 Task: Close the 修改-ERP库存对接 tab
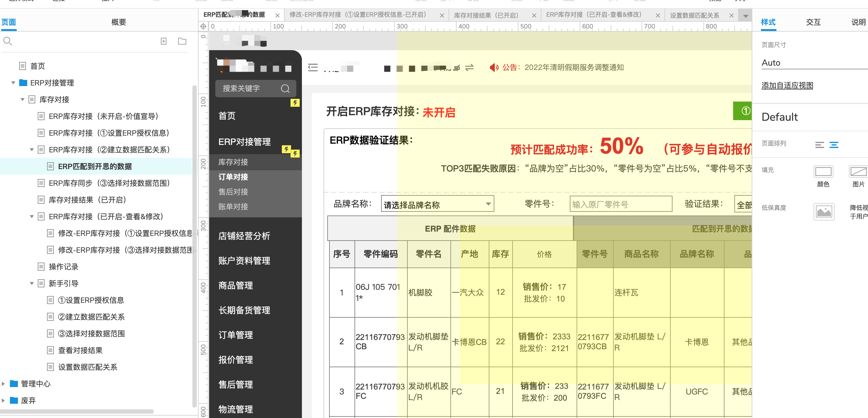[442, 15]
